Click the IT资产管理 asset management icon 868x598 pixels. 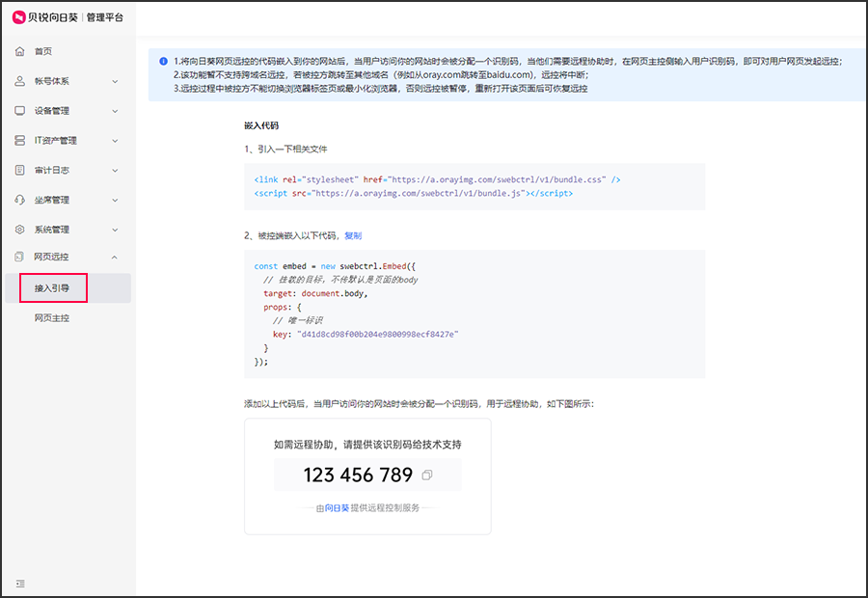pos(21,140)
